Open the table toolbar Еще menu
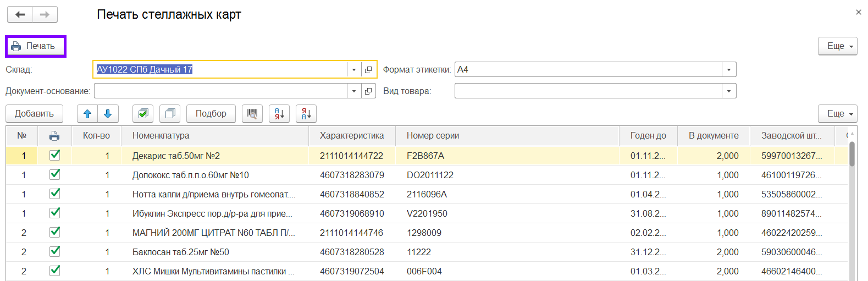Screen dimensions: 868x281 pyautogui.click(x=838, y=114)
